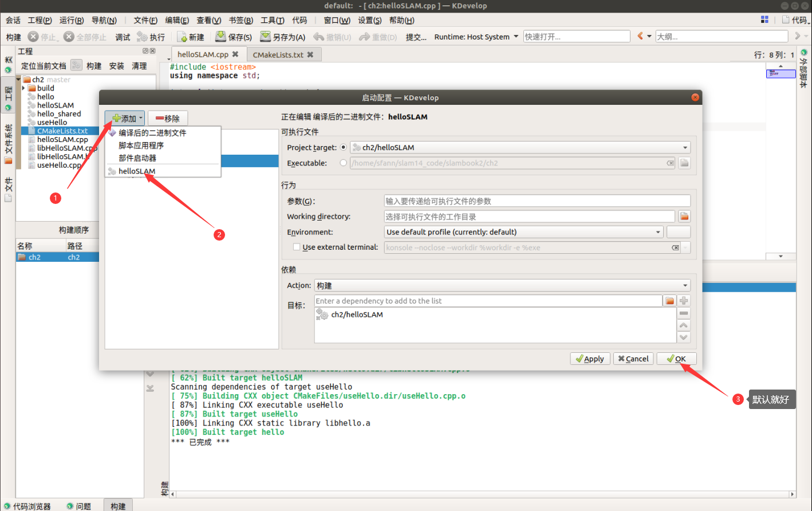The width and height of the screenshot is (812, 511).
Task: Open the outline navigation dropdown arrow
Action: coord(649,36)
